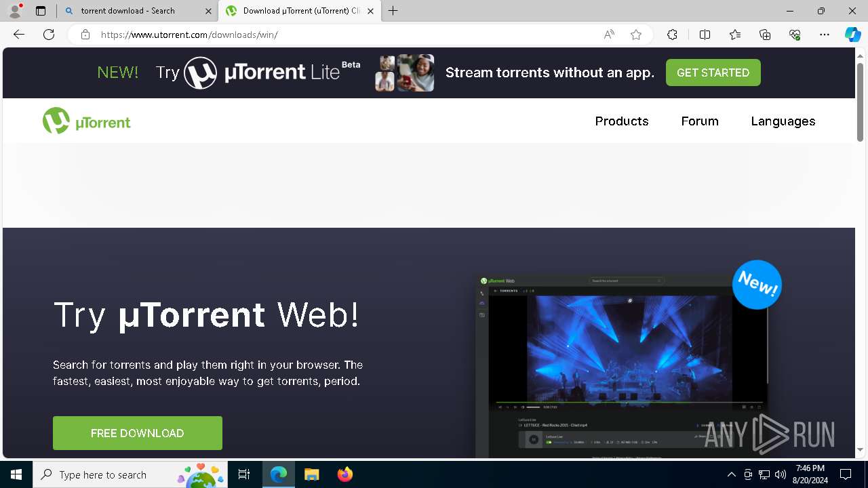
Task: Open browser Extensions icon
Action: pyautogui.click(x=672, y=35)
